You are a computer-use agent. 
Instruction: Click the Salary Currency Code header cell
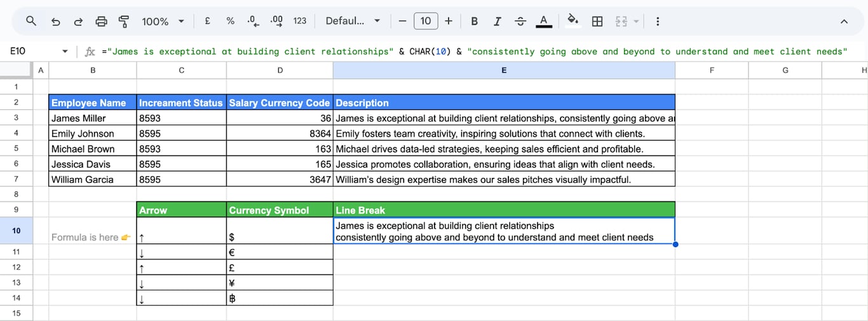tap(280, 102)
